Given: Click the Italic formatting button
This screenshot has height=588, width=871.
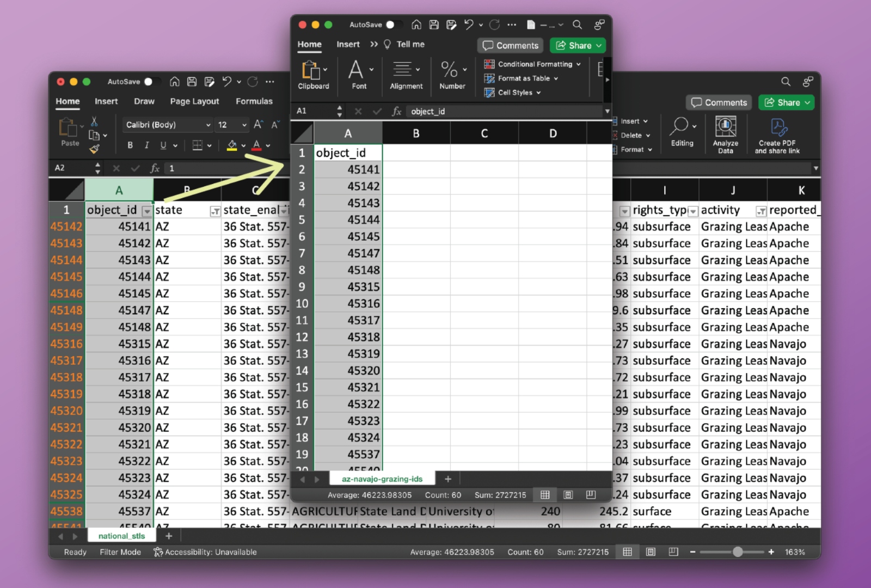Looking at the screenshot, I should [x=146, y=145].
